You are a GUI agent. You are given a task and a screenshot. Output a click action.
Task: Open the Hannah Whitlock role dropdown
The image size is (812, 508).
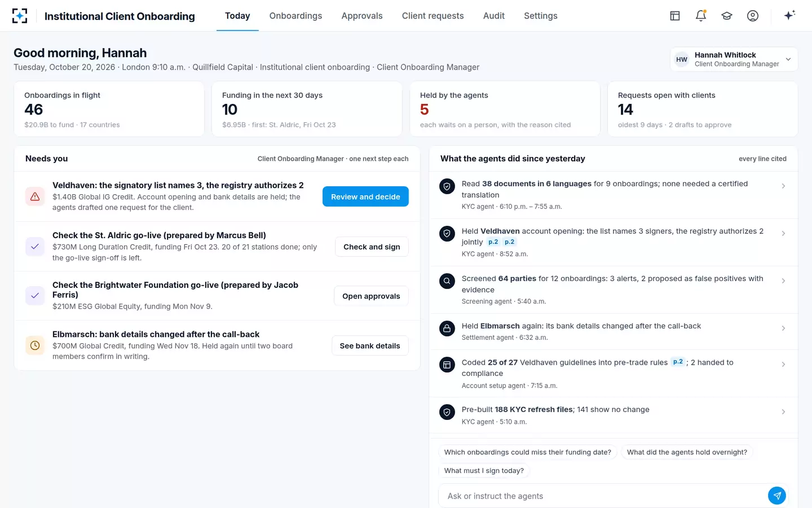click(x=734, y=59)
